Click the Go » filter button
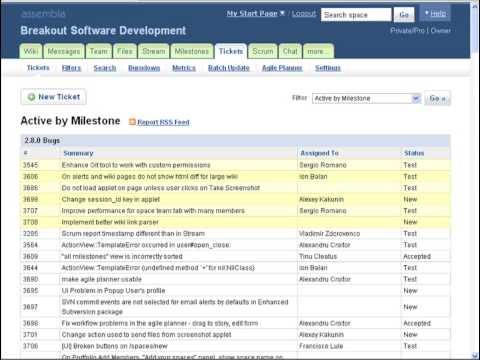Screen dimensions: 480x360 point(437,98)
